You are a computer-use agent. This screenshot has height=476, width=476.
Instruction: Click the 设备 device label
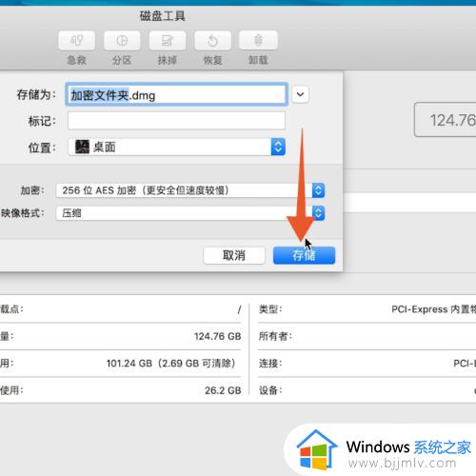coord(270,390)
